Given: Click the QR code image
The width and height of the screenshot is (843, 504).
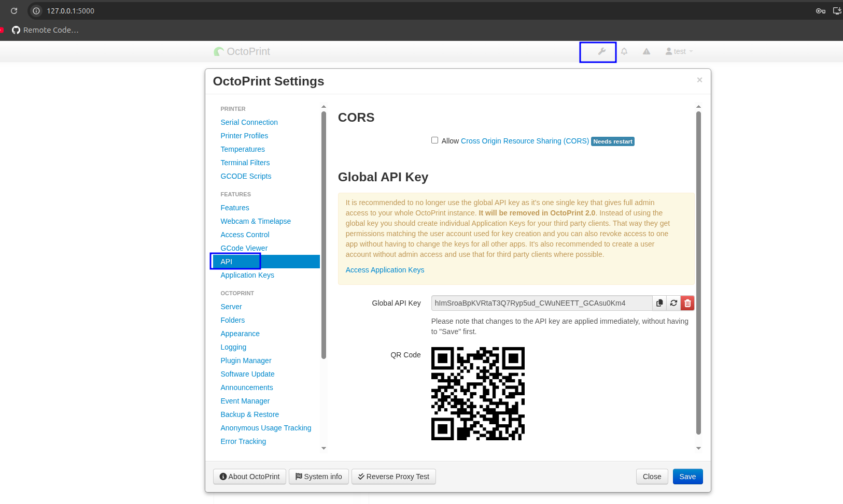Looking at the screenshot, I should click(x=478, y=394).
